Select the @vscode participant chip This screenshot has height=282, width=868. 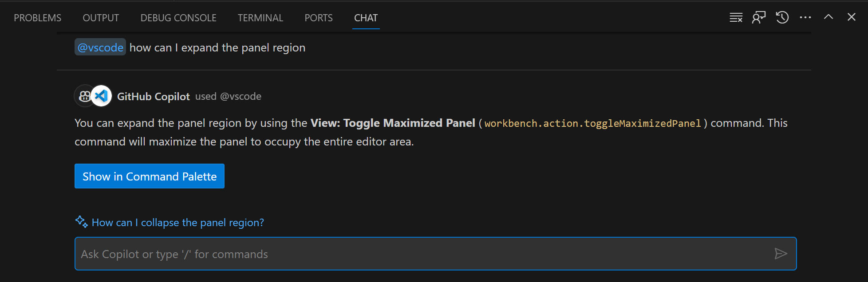coord(100,47)
